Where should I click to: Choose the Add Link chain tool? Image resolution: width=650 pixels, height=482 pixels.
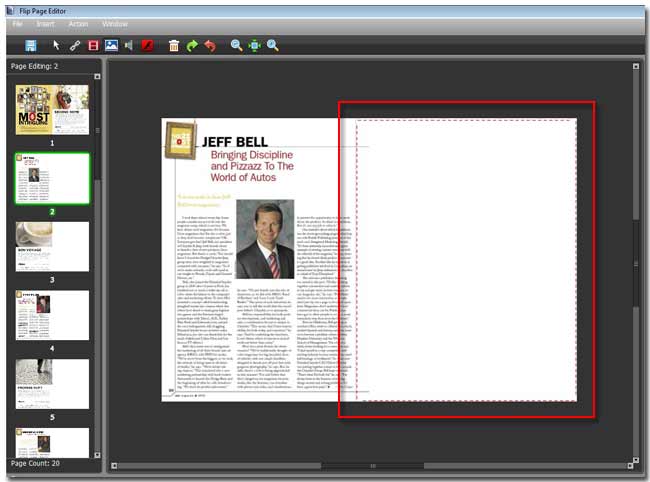pyautogui.click(x=75, y=45)
